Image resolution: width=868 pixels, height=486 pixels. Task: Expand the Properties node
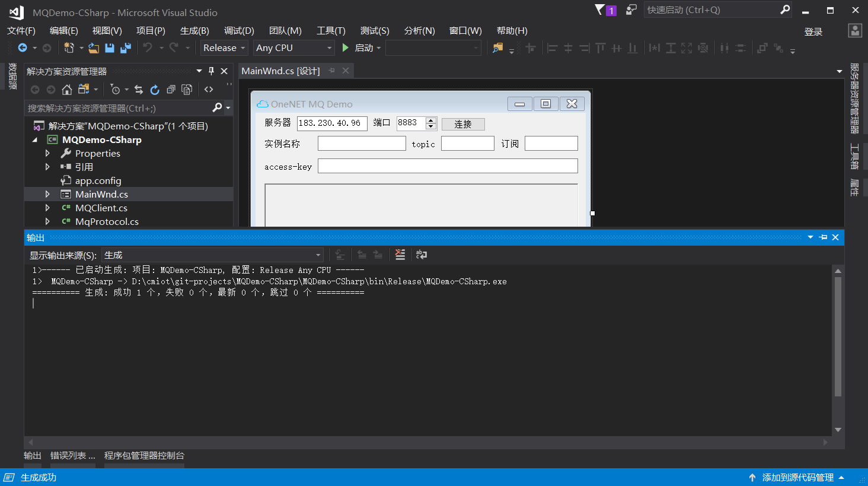point(47,153)
